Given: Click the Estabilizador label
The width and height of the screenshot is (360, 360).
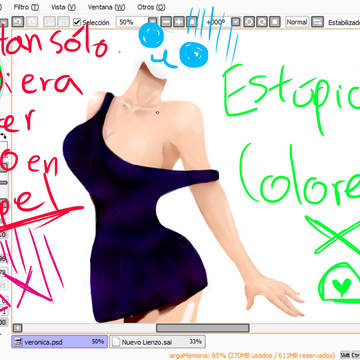Looking at the screenshot, I should (x=344, y=23).
